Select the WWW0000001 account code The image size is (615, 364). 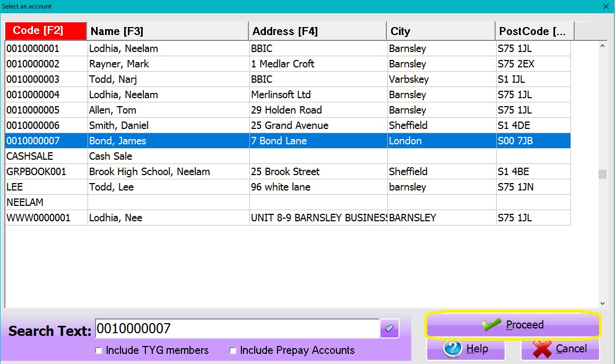38,218
